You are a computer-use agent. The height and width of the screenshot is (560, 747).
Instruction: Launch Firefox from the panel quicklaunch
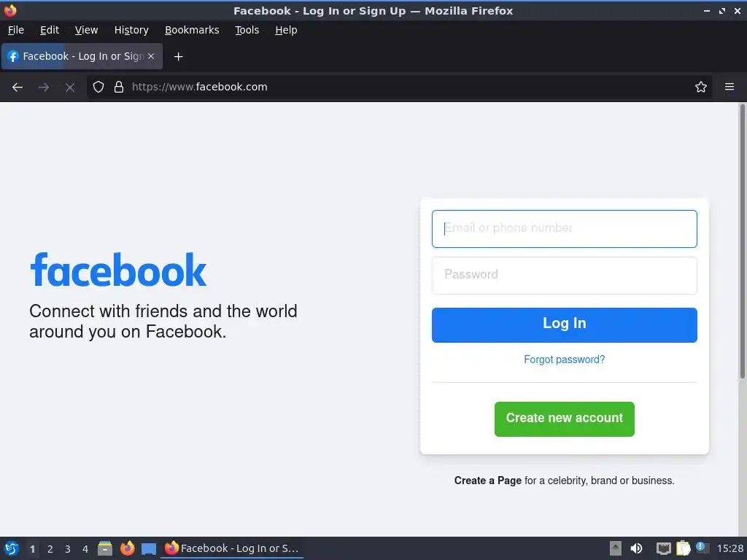click(127, 548)
